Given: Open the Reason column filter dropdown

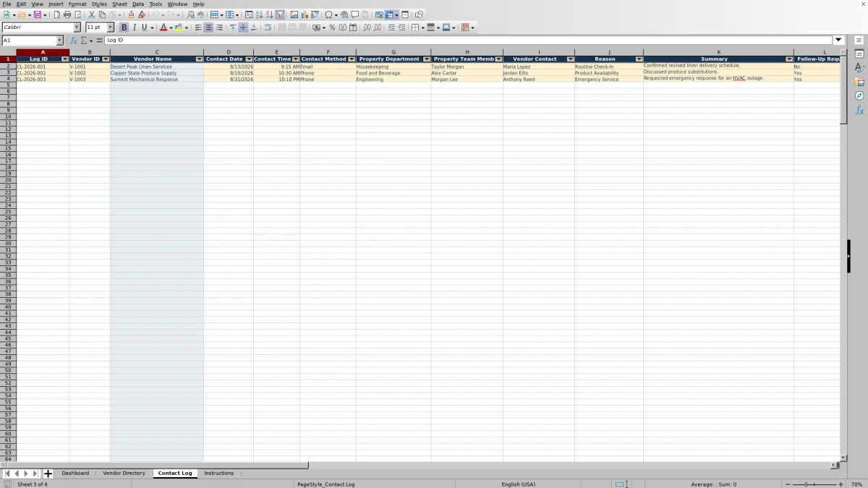Looking at the screenshot, I should (x=639, y=59).
